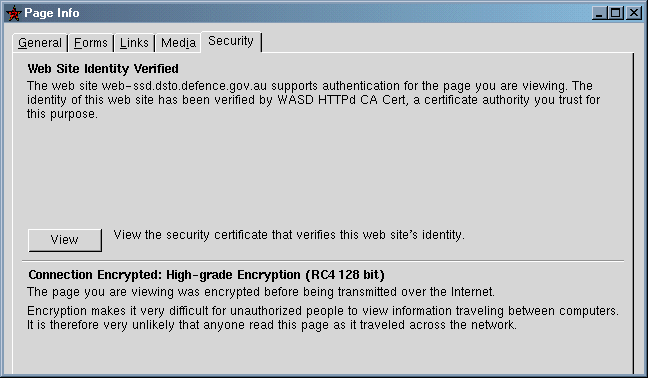Click the Security tab

click(231, 41)
